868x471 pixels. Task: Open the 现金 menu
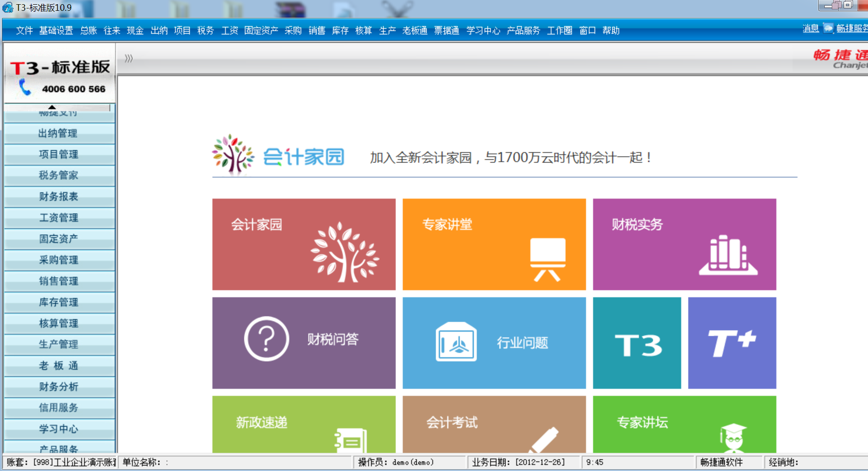(x=135, y=31)
